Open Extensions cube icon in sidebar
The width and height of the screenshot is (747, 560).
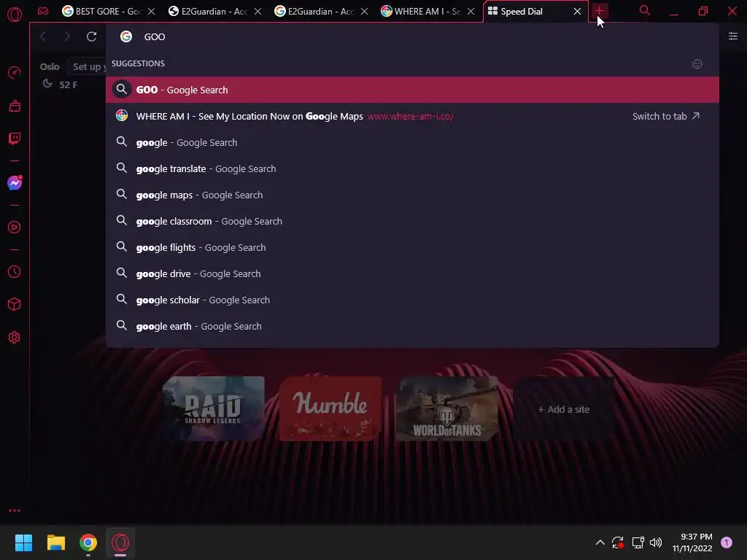[x=15, y=304]
